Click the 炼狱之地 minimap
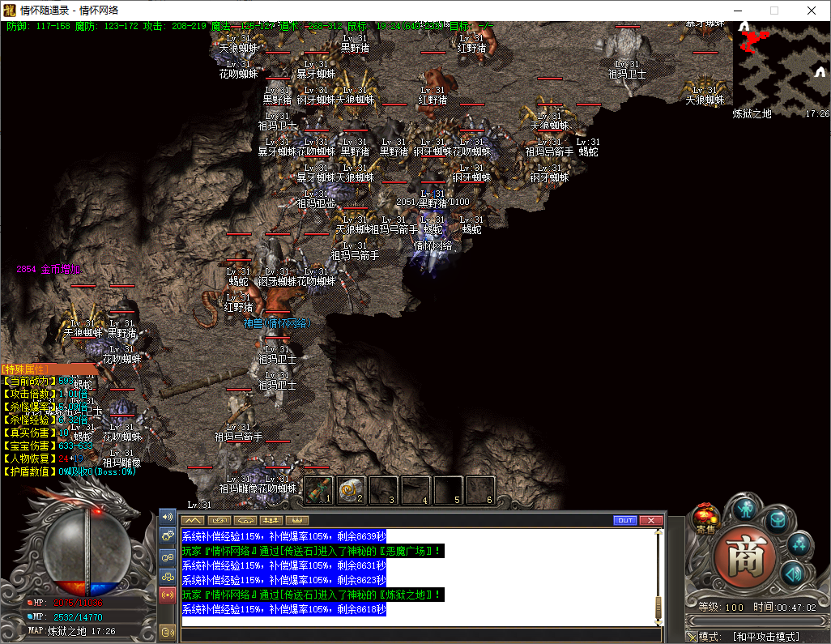 click(x=782, y=70)
